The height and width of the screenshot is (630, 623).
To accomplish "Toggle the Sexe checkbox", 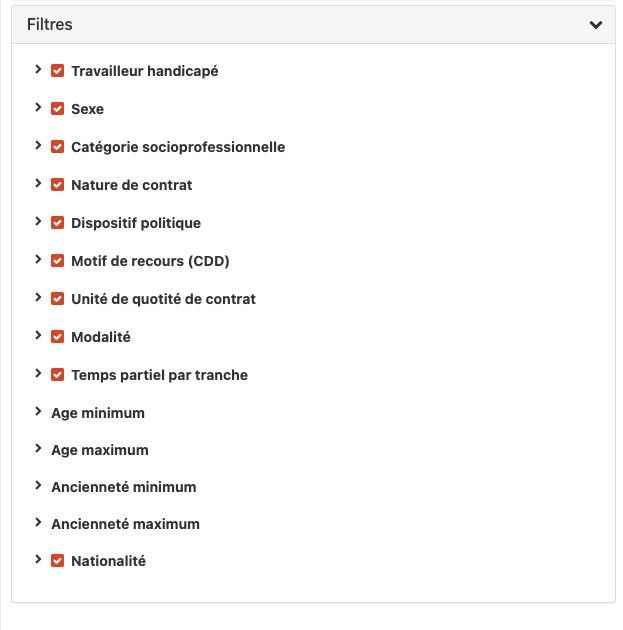I will click(57, 108).
